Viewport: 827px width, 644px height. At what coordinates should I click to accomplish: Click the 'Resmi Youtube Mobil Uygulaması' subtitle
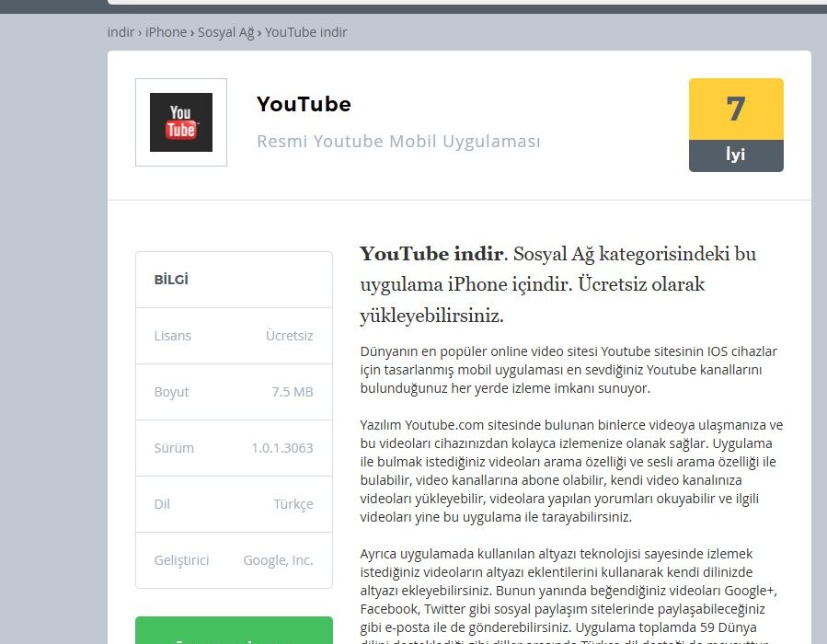(398, 142)
